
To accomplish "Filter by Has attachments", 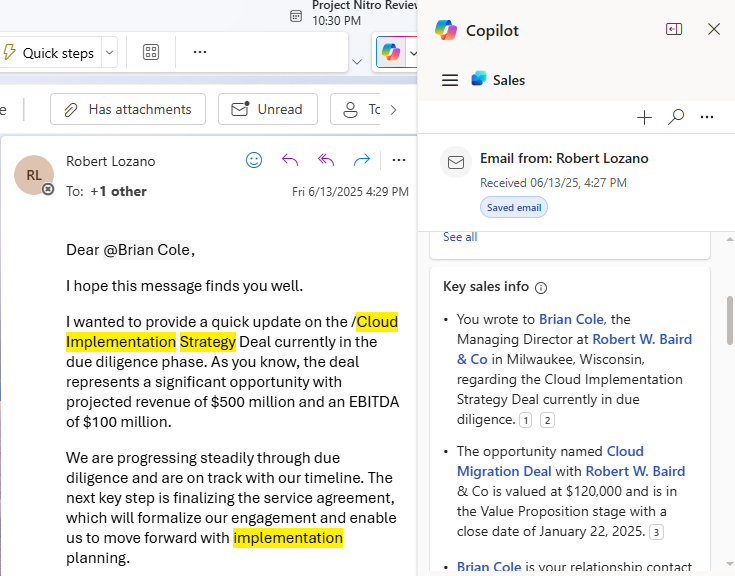I will [x=128, y=109].
